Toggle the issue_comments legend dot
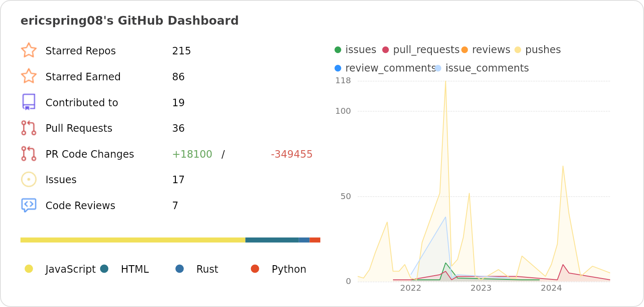 coord(438,68)
